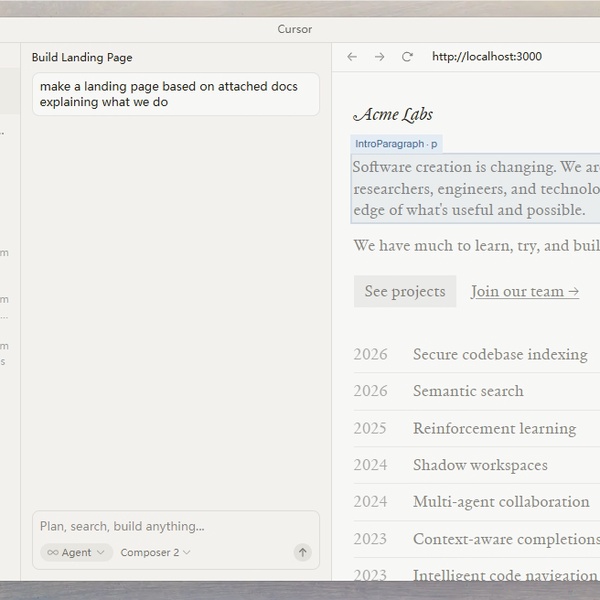This screenshot has height=600, width=600.
Task: Open the Agent mode dropdown
Action: 76,552
